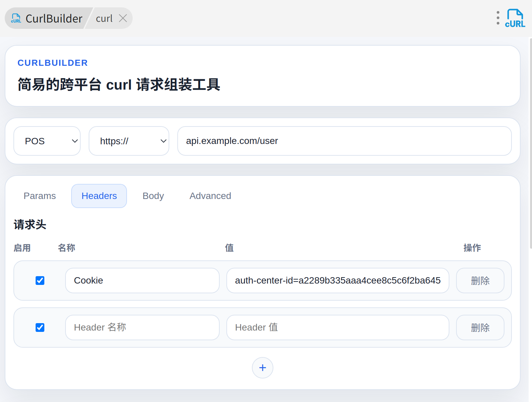Delete the Cookie header row

tap(480, 281)
